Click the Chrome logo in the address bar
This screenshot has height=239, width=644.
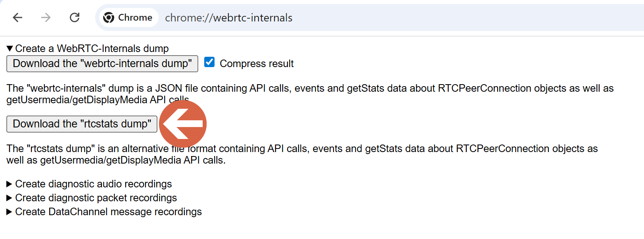click(x=108, y=17)
